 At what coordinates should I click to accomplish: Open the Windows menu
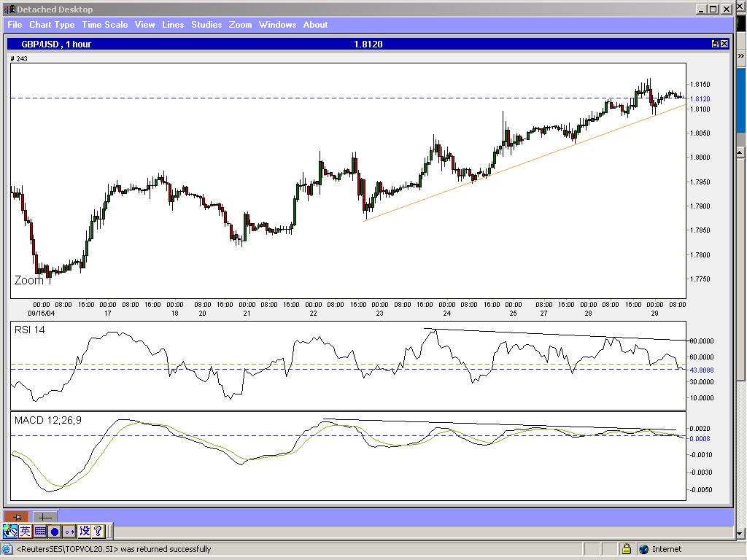pos(277,25)
